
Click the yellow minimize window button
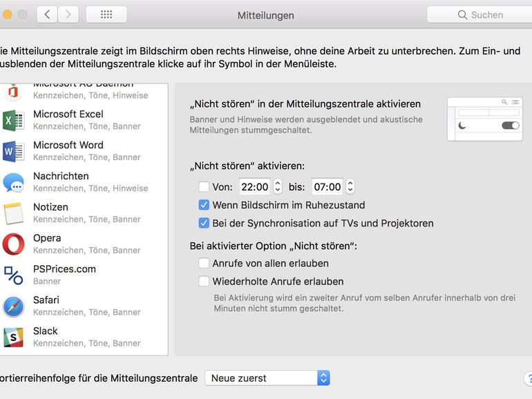[7, 14]
